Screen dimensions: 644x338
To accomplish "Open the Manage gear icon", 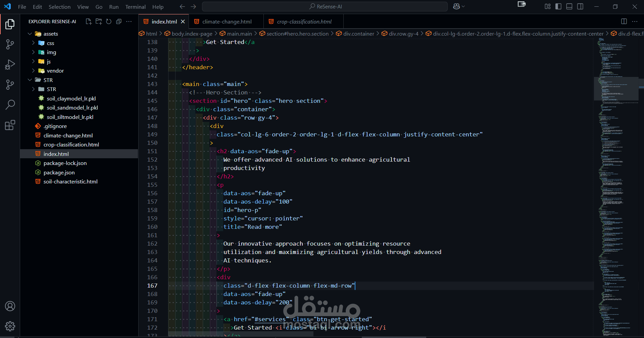I will (10, 326).
